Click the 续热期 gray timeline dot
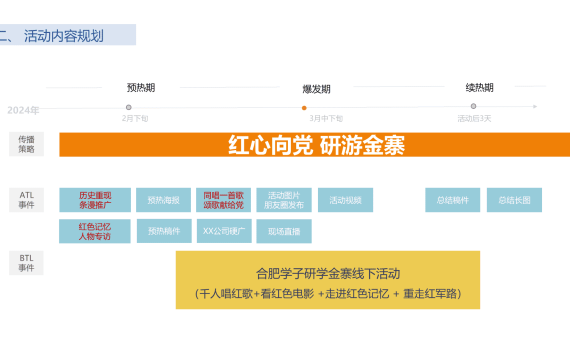The height and width of the screenshot is (360, 570). (x=473, y=106)
